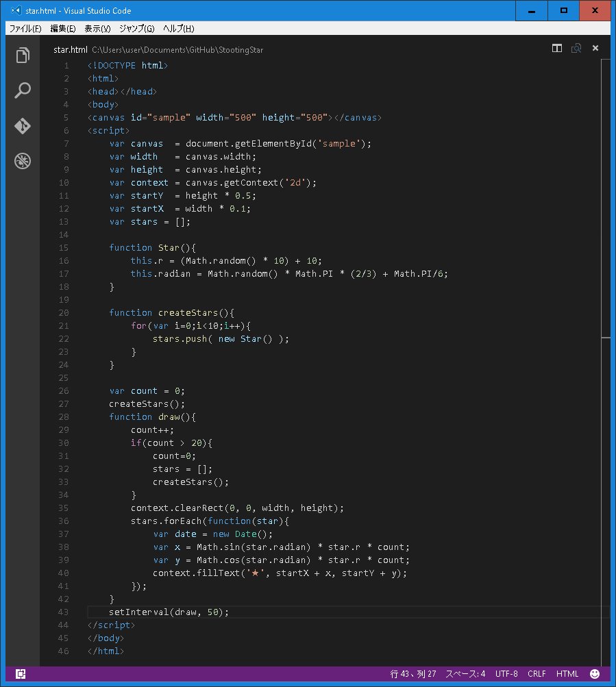Change indentation via スペース: 4

pyautogui.click(x=465, y=674)
